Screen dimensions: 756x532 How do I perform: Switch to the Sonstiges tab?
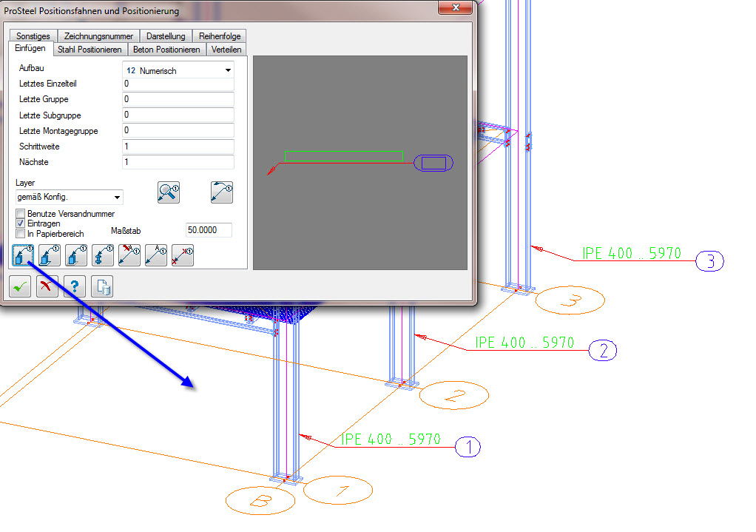tap(33, 36)
